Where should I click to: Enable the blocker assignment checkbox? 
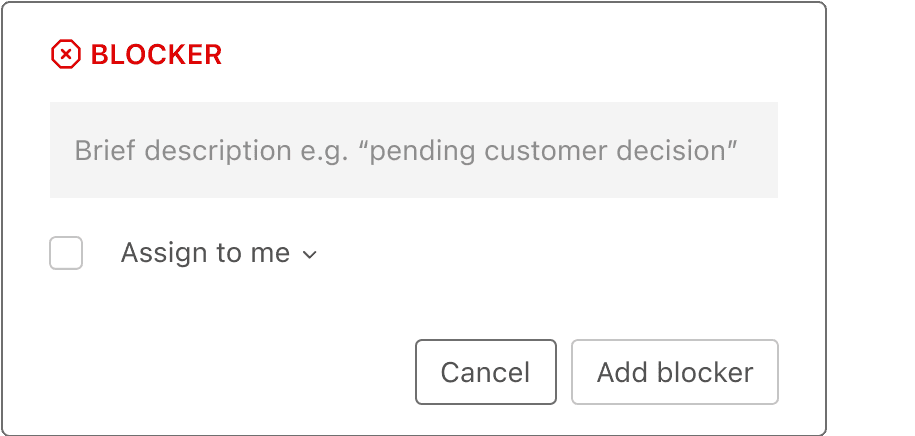pos(66,254)
